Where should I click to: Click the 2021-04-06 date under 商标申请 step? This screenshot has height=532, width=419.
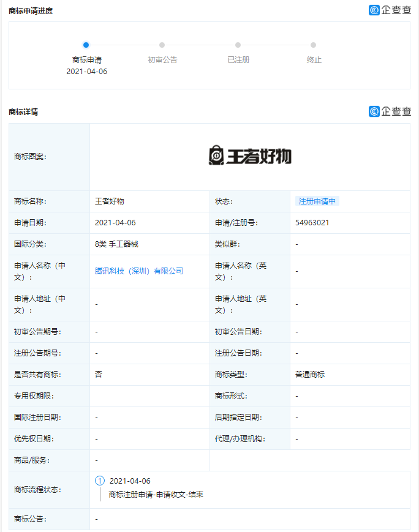click(86, 71)
